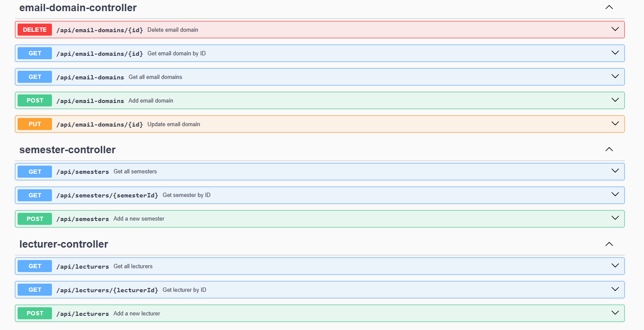
Task: Expand the Get semester by ID chevron
Action: click(615, 194)
